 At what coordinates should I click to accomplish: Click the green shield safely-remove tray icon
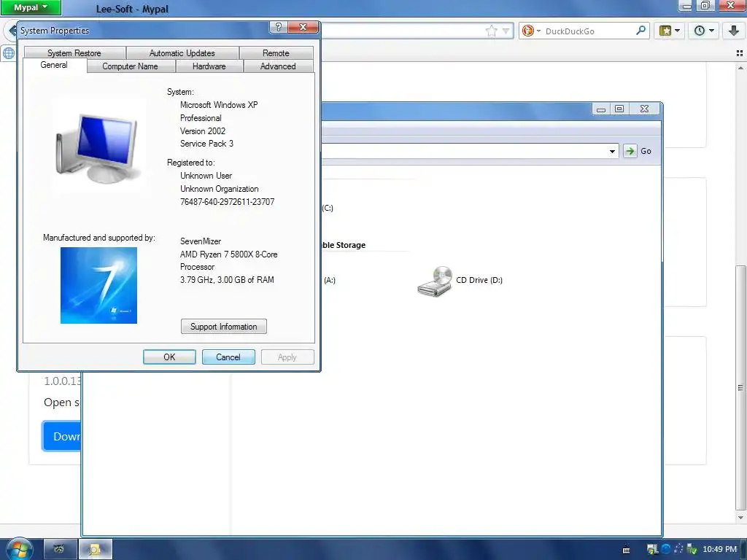(x=692, y=550)
